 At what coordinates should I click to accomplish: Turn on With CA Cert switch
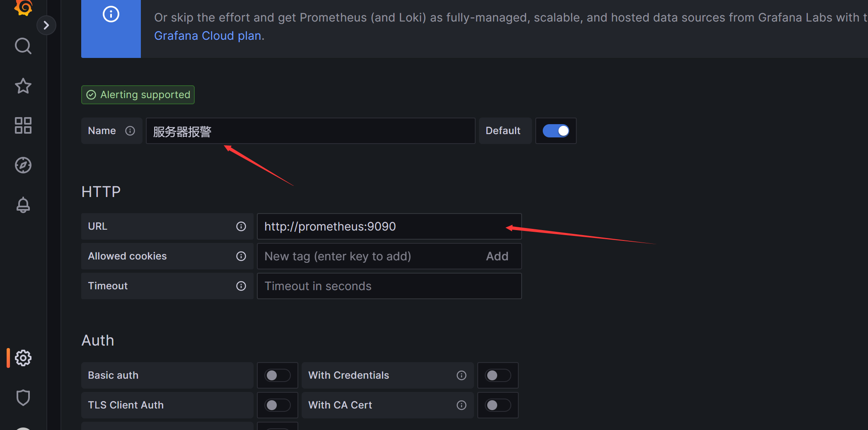[498, 405]
